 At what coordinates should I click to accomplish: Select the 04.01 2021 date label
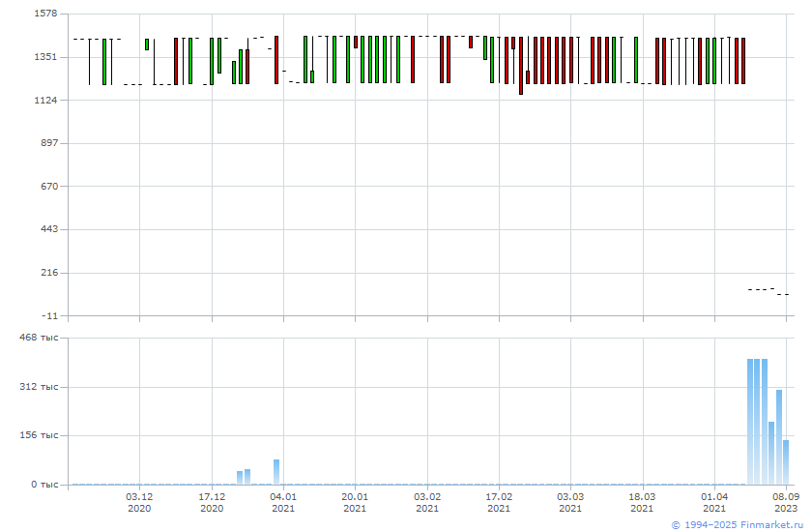coord(283,502)
